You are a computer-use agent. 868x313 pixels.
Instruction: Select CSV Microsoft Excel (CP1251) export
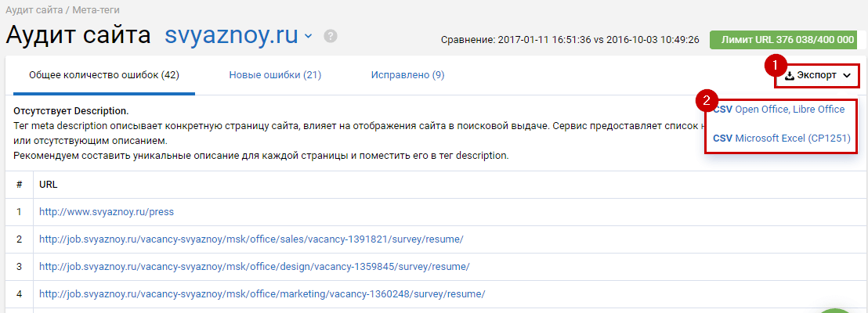pyautogui.click(x=782, y=139)
